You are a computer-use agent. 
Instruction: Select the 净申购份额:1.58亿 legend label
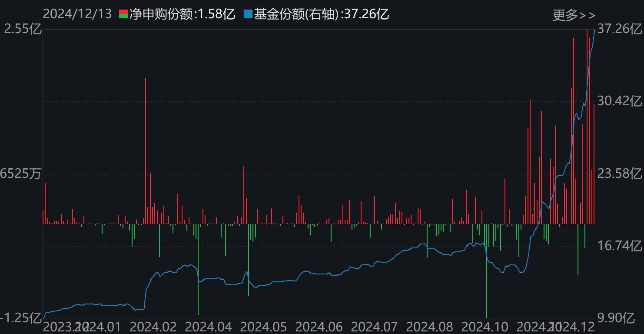click(183, 14)
